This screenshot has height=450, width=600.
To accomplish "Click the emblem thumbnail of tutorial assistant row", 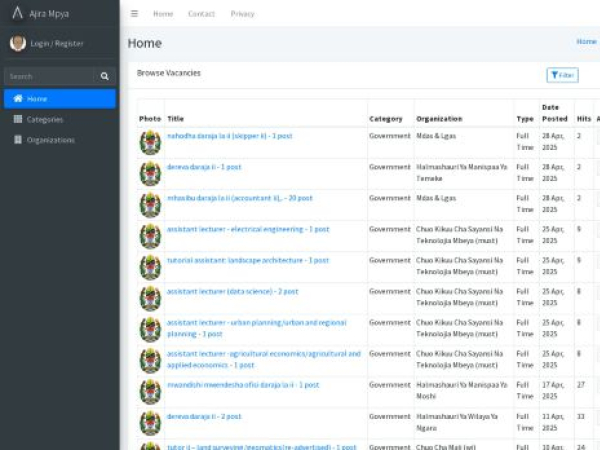I will pyautogui.click(x=150, y=267).
